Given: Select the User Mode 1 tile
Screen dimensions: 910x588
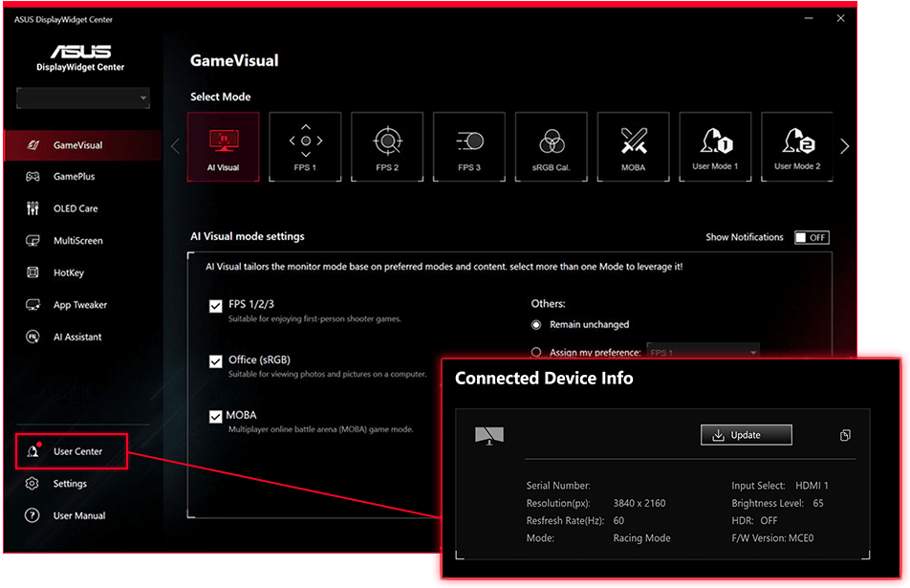Looking at the screenshot, I should (715, 147).
